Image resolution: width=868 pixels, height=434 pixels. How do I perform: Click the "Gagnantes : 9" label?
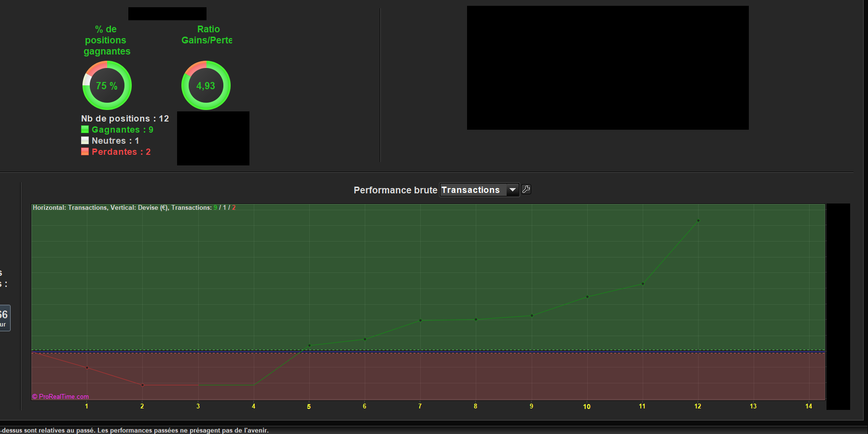tap(123, 130)
